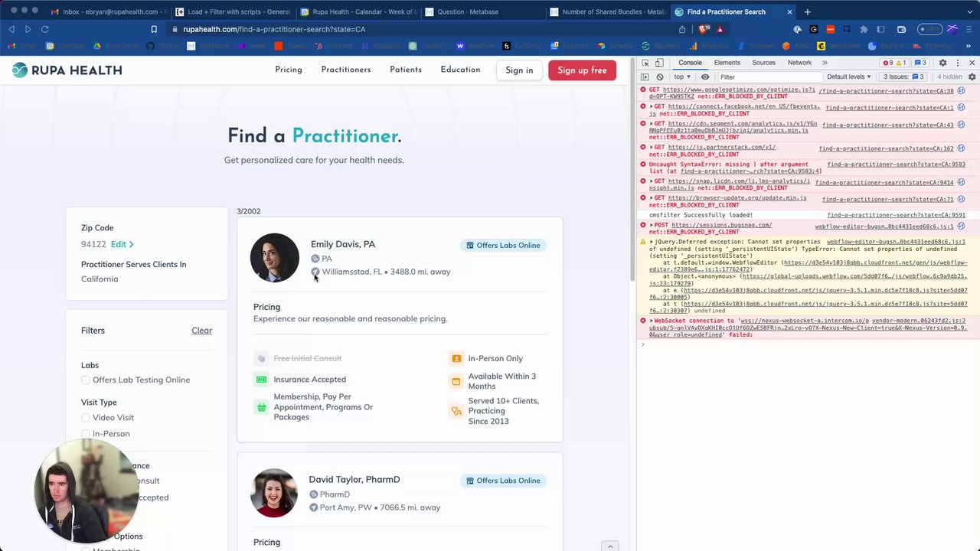Click Emily Davis profile photo
980x551 pixels.
click(274, 258)
